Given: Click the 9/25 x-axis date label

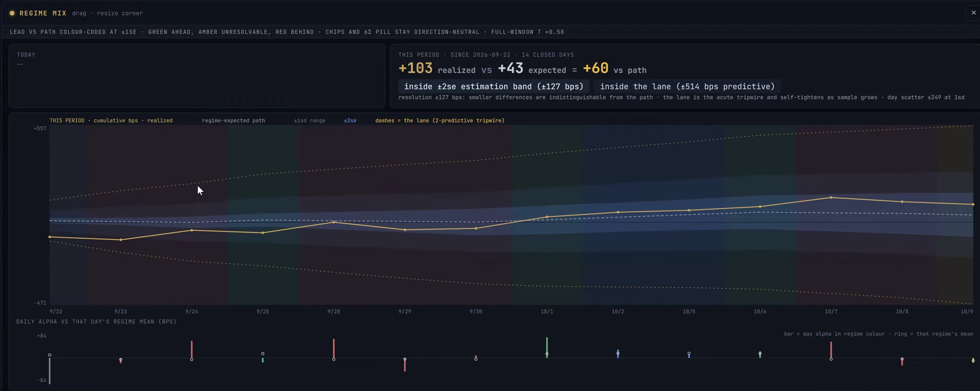Looking at the screenshot, I should click(263, 311).
